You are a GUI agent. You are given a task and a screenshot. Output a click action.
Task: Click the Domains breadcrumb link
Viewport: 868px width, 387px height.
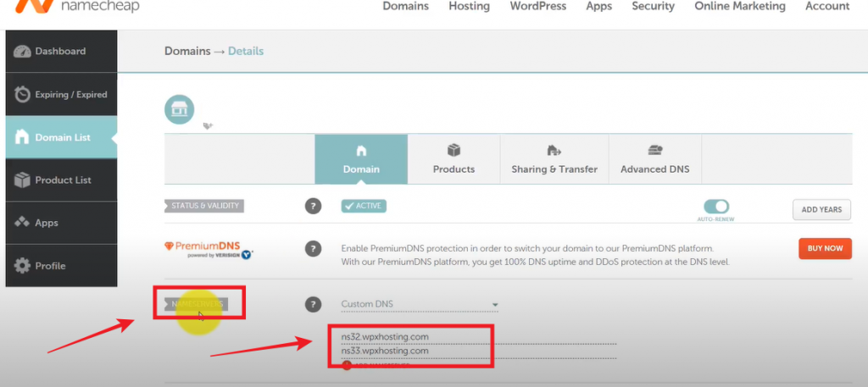click(187, 52)
